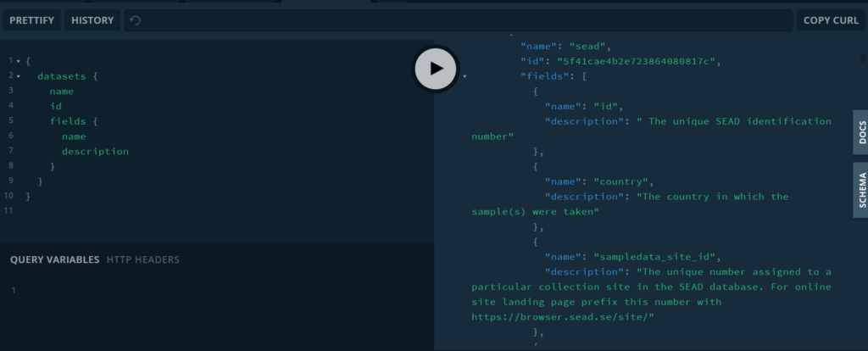Click the "sampledata_site_id" value in results
Screen dimensions: 868x351
655,257
